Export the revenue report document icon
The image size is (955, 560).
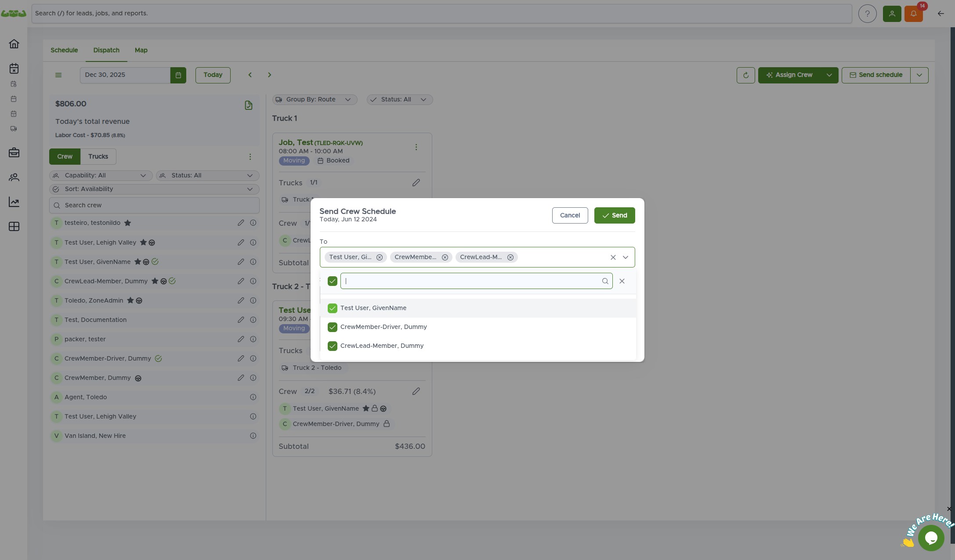[248, 105]
